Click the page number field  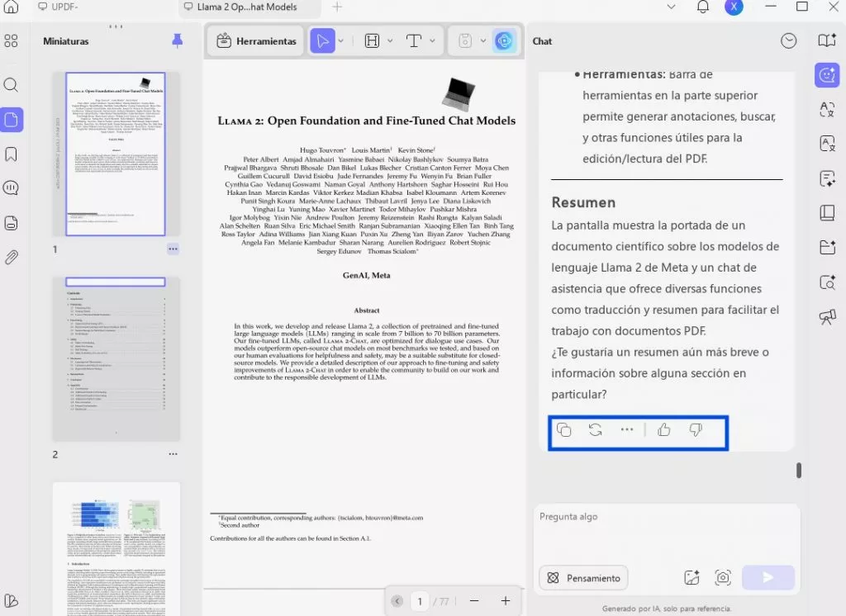coord(420,601)
